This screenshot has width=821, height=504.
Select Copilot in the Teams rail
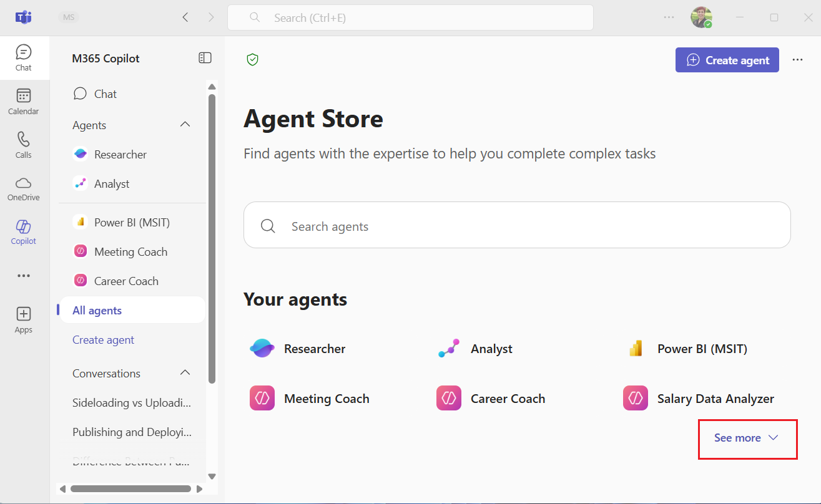[24, 232]
